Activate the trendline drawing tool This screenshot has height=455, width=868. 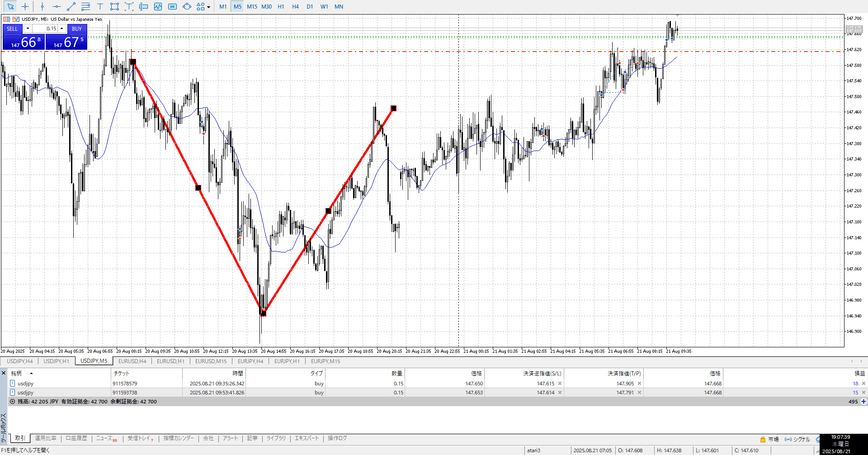71,7
